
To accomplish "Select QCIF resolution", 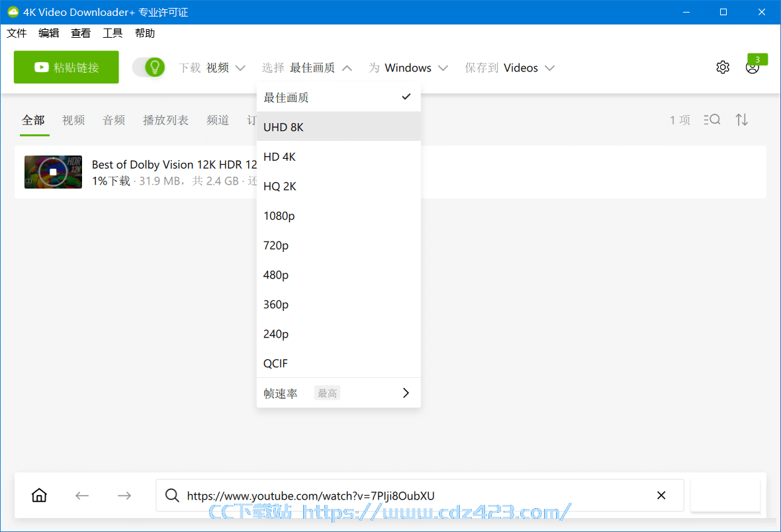I will click(x=339, y=363).
